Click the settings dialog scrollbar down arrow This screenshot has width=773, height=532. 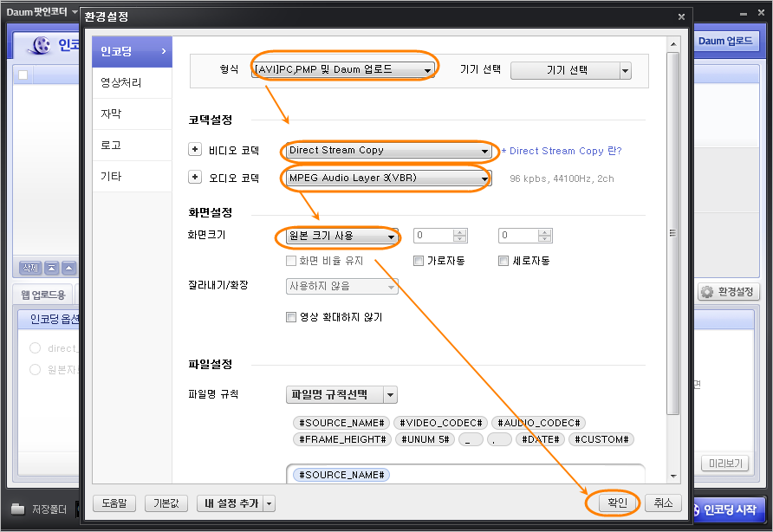click(x=673, y=476)
